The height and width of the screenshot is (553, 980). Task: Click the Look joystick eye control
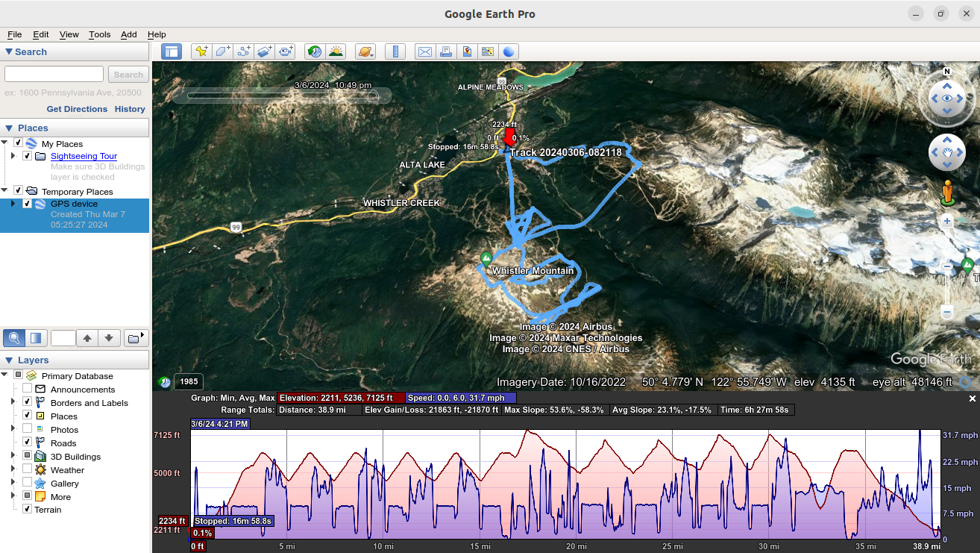coord(947,99)
